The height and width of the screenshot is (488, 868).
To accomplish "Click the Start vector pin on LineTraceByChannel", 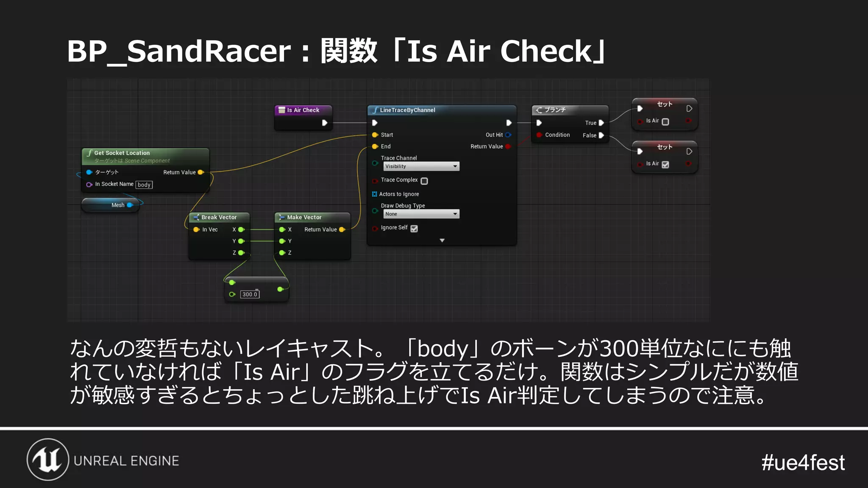I will coord(375,135).
